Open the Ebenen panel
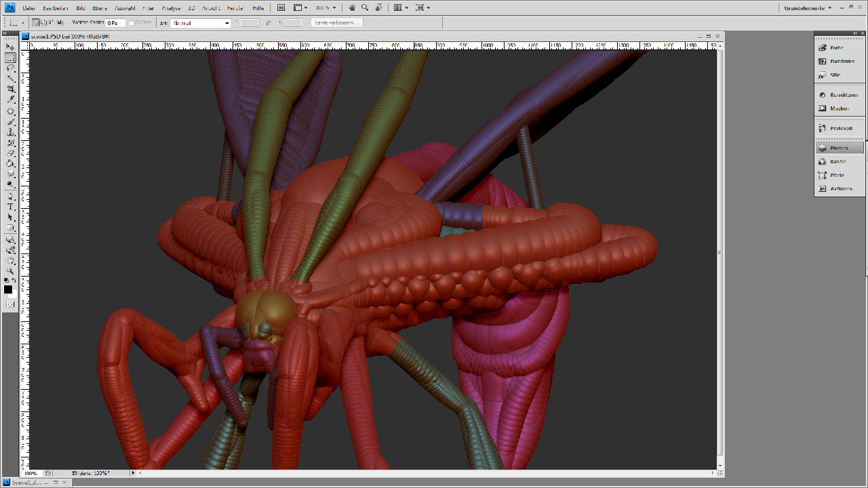868x488 pixels. (x=840, y=148)
